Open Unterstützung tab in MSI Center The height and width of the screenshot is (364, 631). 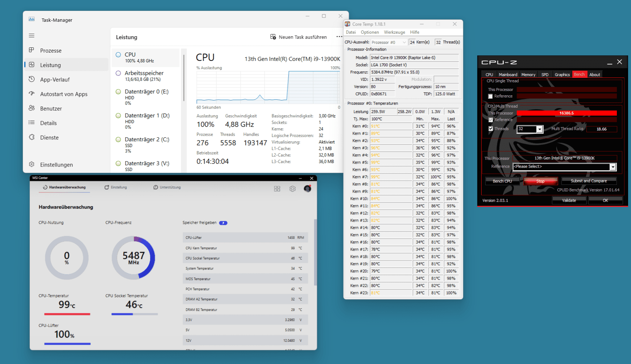tap(167, 187)
